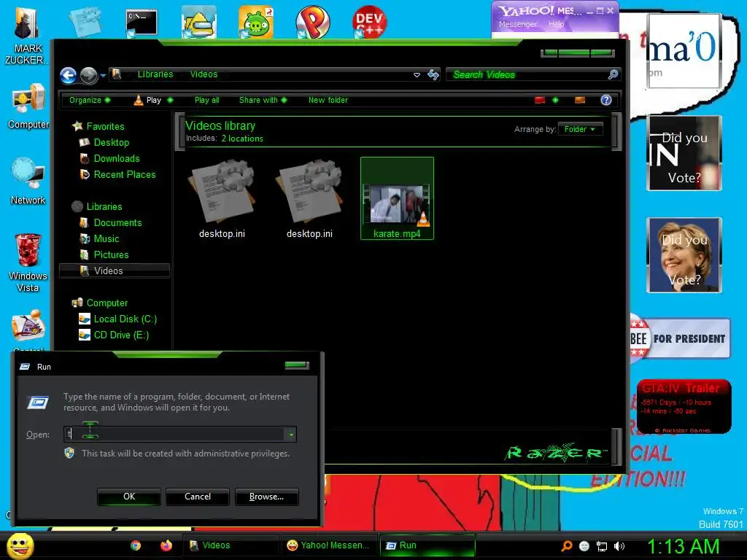747x560 pixels.
Task: Click New folder in toolbar
Action: (328, 100)
